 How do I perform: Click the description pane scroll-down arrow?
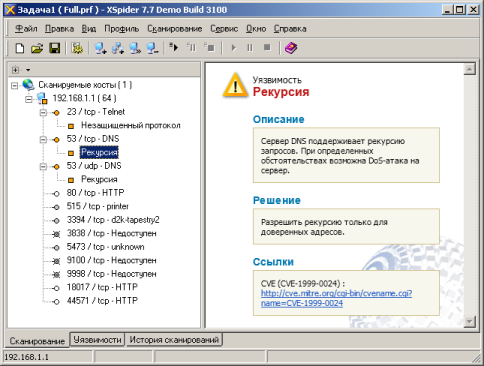pyautogui.click(x=470, y=322)
